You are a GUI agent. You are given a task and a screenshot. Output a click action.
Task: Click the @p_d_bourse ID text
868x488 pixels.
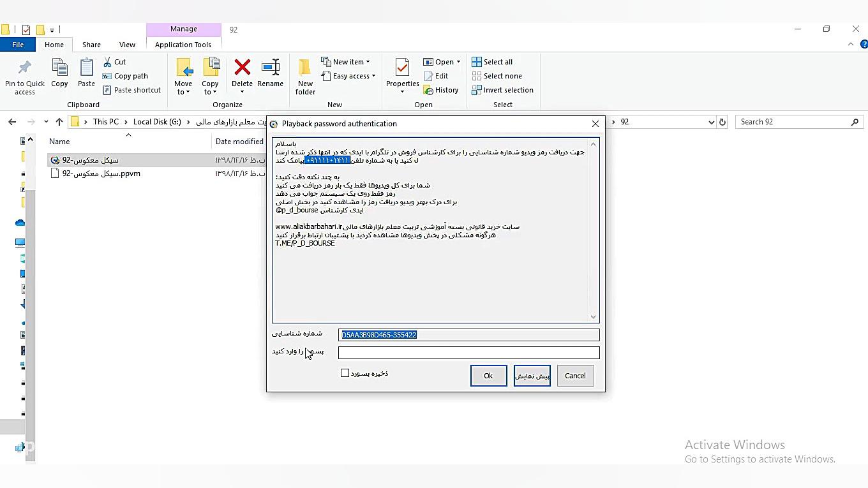(x=297, y=210)
